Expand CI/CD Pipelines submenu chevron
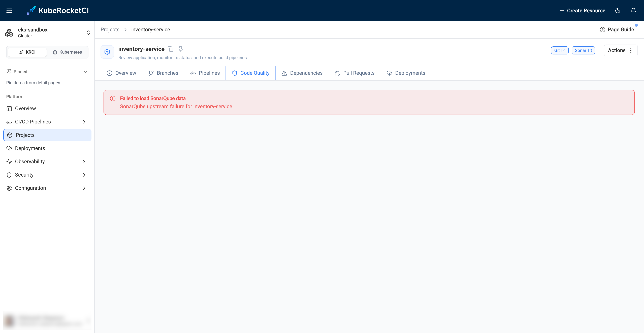The height and width of the screenshot is (333, 644). [x=84, y=122]
